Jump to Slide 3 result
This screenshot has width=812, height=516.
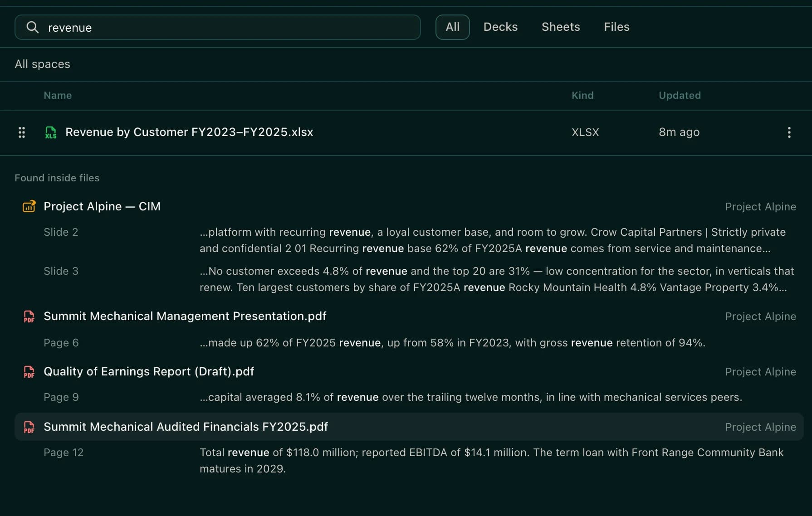(61, 271)
